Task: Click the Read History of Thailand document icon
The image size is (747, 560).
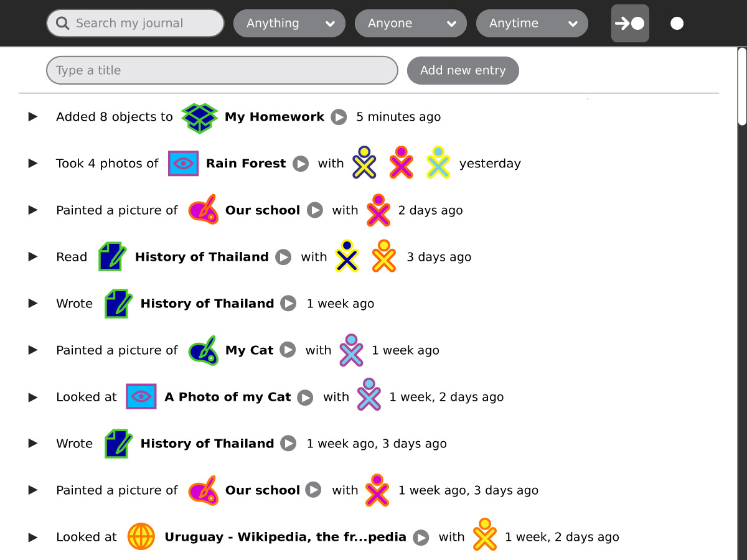Action: (x=112, y=257)
